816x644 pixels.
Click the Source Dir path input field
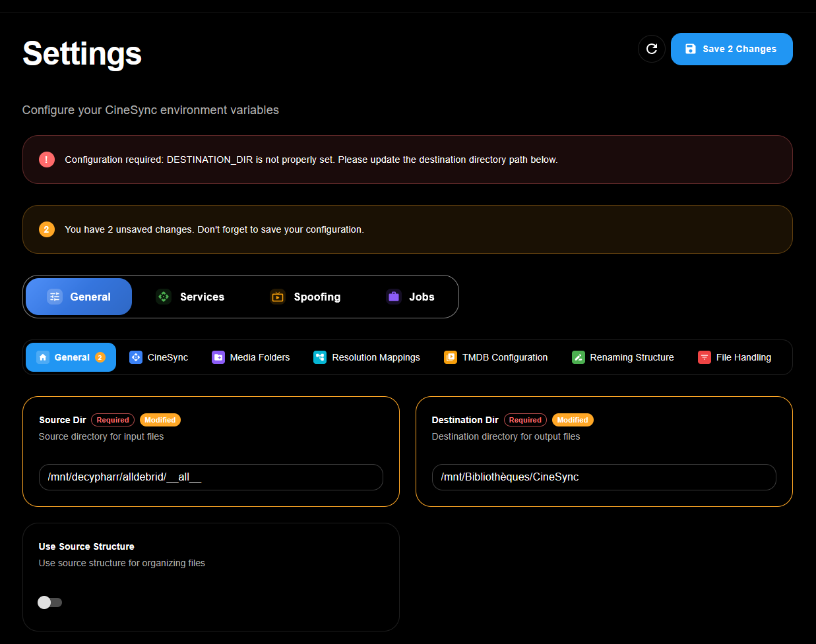pos(211,477)
